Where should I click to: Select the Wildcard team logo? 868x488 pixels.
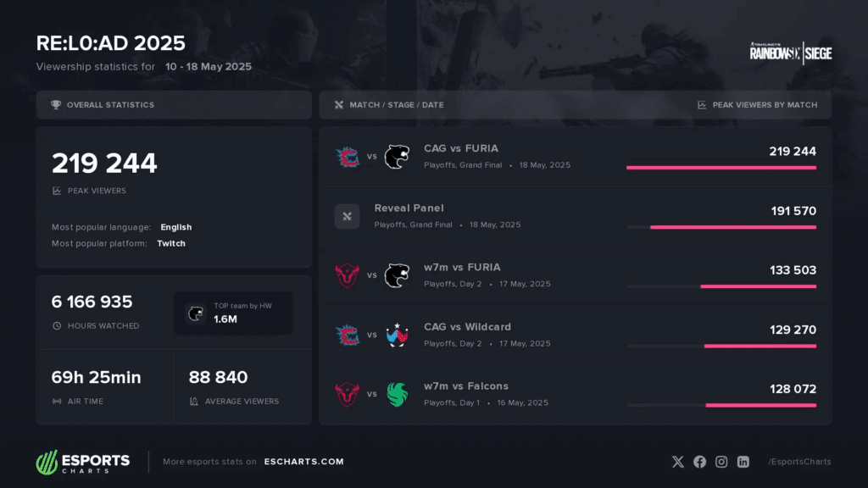(397, 335)
